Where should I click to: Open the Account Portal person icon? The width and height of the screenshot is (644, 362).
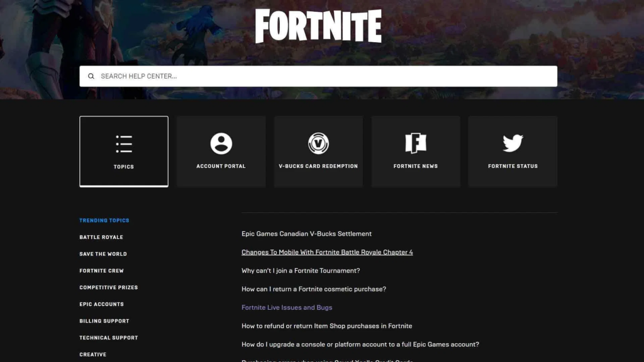tap(221, 143)
